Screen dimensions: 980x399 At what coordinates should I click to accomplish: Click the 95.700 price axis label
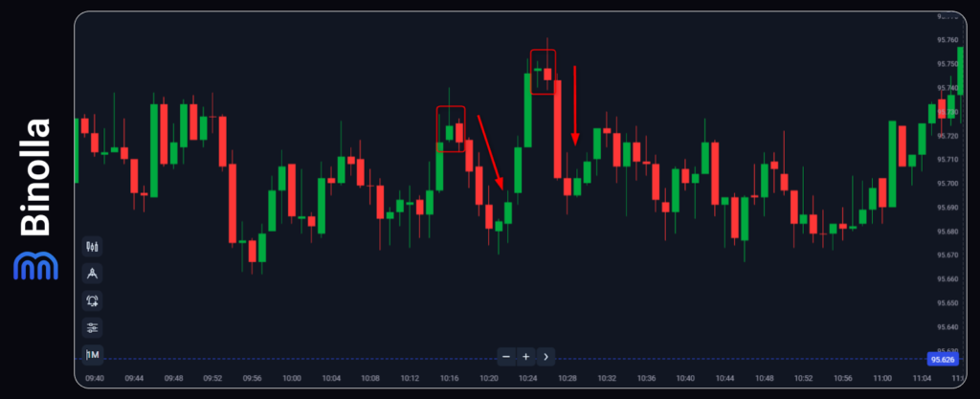[947, 184]
